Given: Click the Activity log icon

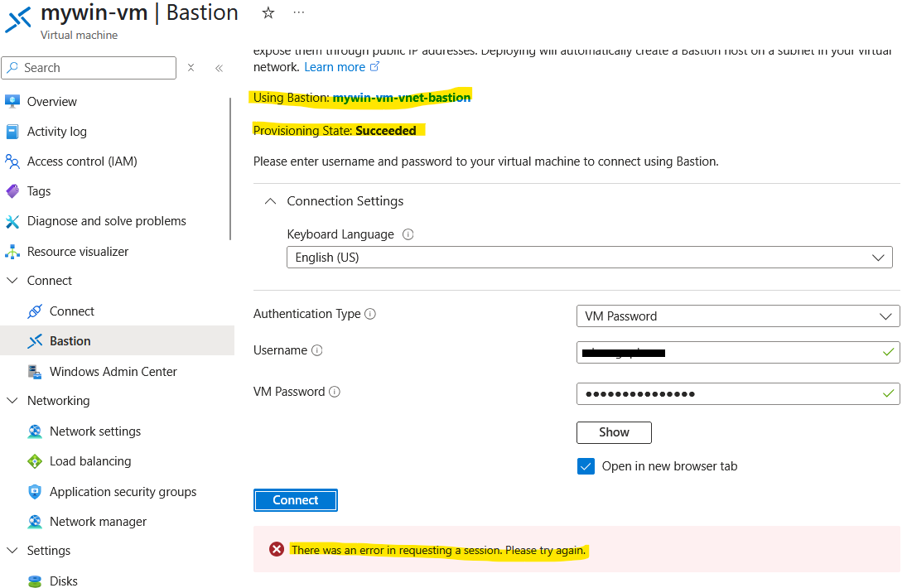Looking at the screenshot, I should [12, 132].
